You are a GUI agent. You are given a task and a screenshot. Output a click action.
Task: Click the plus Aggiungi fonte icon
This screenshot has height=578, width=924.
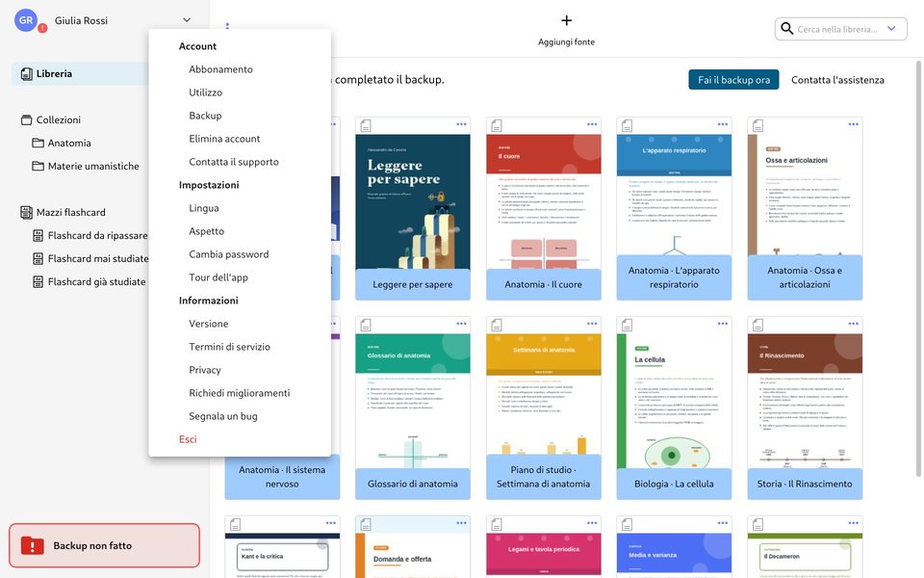[x=566, y=20]
